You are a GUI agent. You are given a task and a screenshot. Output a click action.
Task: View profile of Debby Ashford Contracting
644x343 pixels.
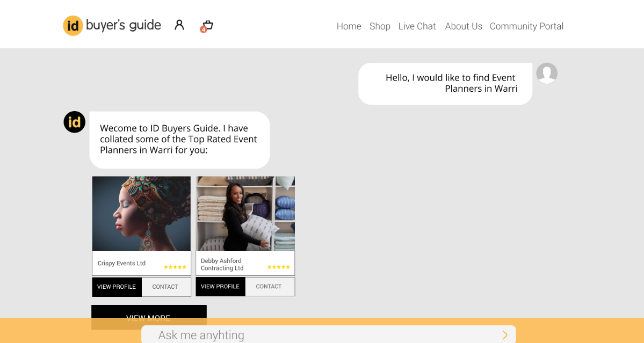coord(220,287)
